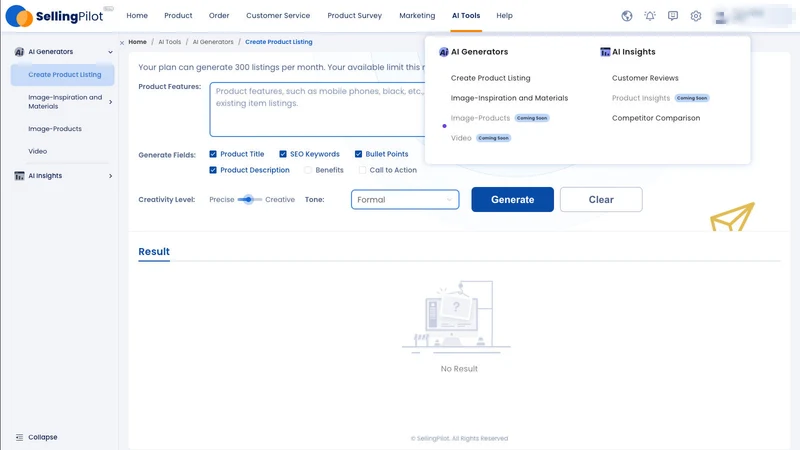Enable the Benefits checkbox

pos(308,170)
